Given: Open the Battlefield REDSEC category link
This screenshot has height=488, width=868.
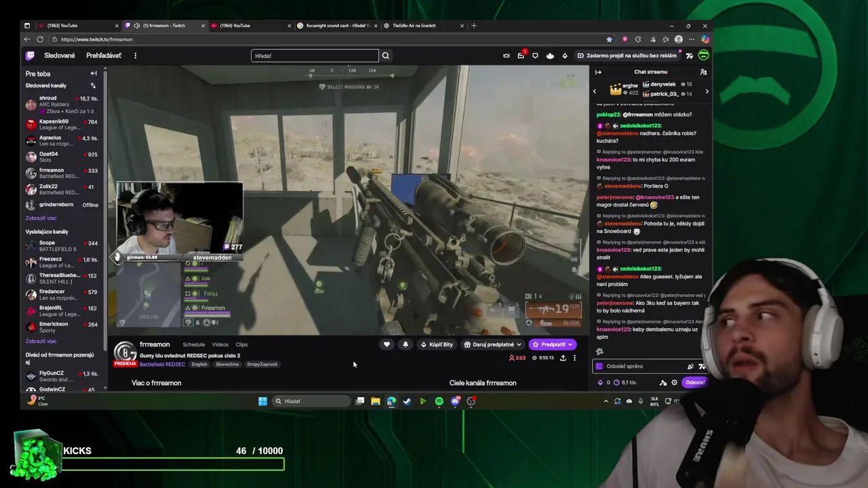Looking at the screenshot, I should pos(161,364).
